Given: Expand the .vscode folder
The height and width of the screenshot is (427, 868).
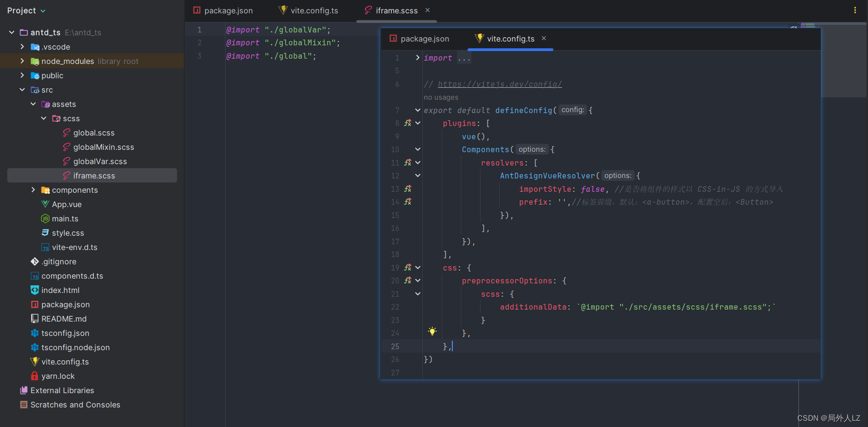Looking at the screenshot, I should click(x=22, y=47).
